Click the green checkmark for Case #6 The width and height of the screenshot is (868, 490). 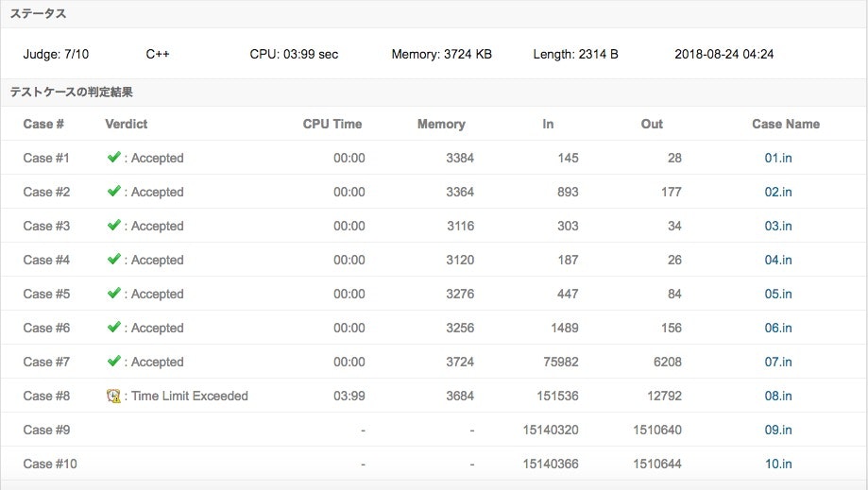pos(113,327)
